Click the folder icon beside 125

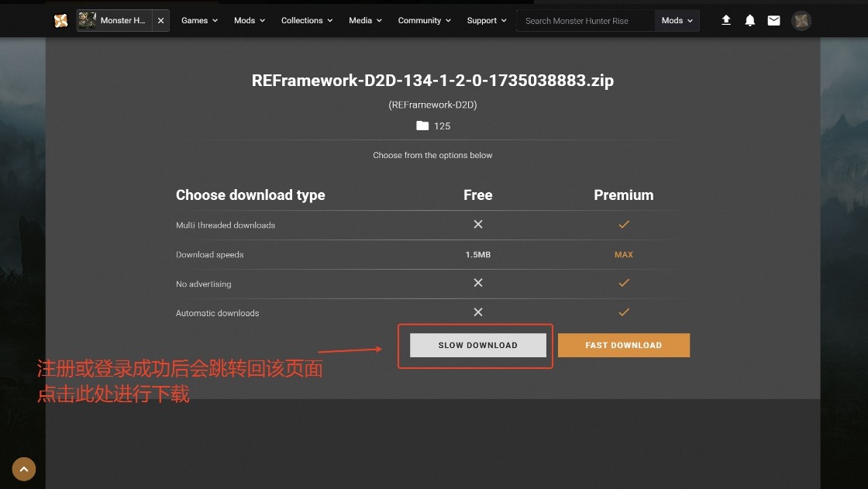pyautogui.click(x=422, y=126)
